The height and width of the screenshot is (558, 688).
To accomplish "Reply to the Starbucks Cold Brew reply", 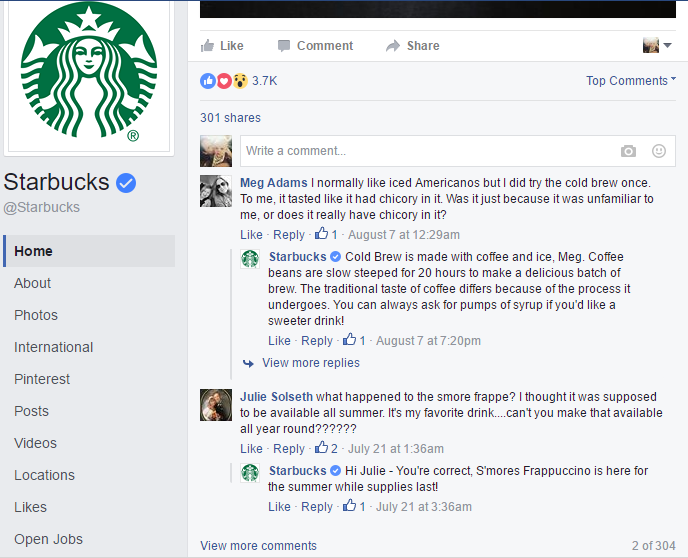I will [317, 341].
